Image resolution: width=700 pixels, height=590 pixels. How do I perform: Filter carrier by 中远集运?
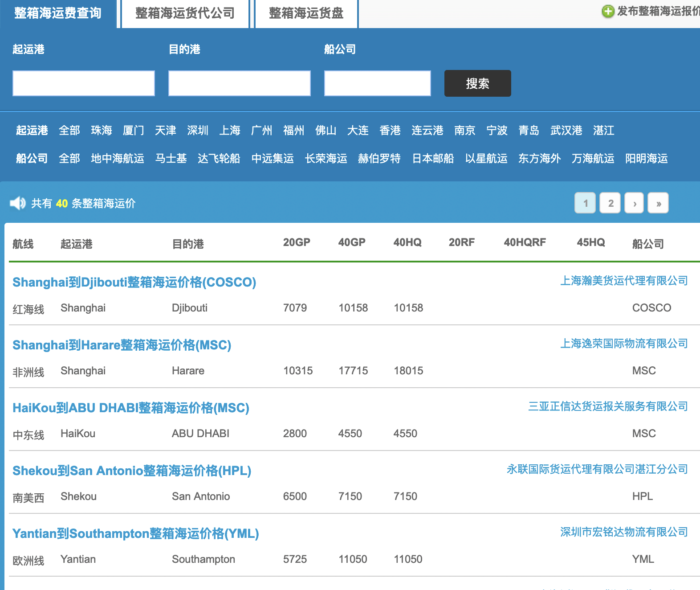273,159
